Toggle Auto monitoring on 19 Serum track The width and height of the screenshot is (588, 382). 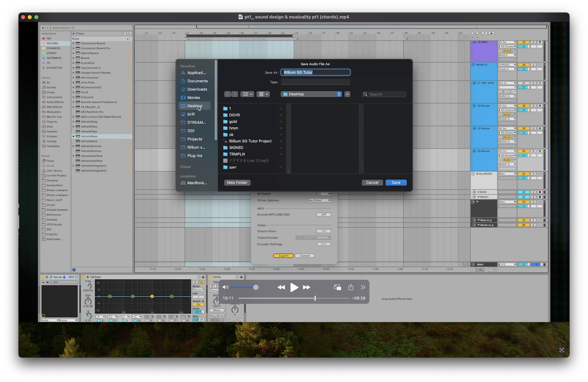click(507, 137)
